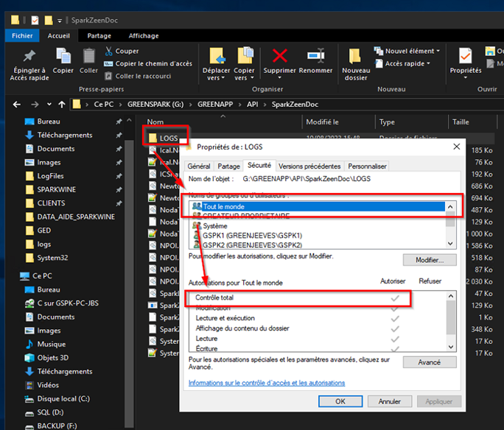The height and width of the screenshot is (430, 504).
Task: Click the Copier icon in Presse-papiers
Action: coord(63,56)
